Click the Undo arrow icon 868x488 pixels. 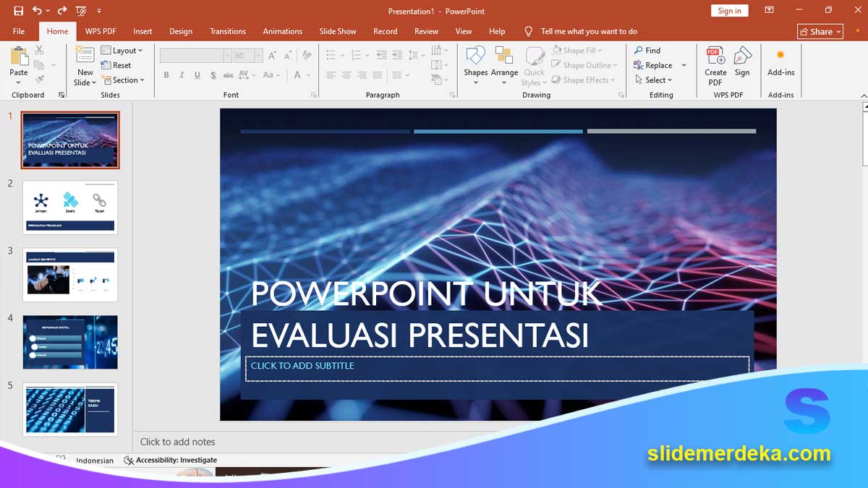click(x=37, y=11)
